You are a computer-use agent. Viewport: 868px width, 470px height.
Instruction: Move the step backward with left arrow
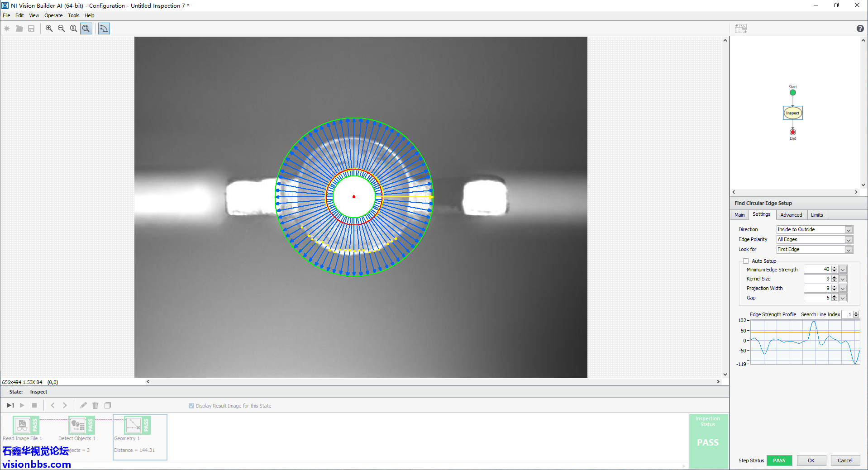(53, 405)
